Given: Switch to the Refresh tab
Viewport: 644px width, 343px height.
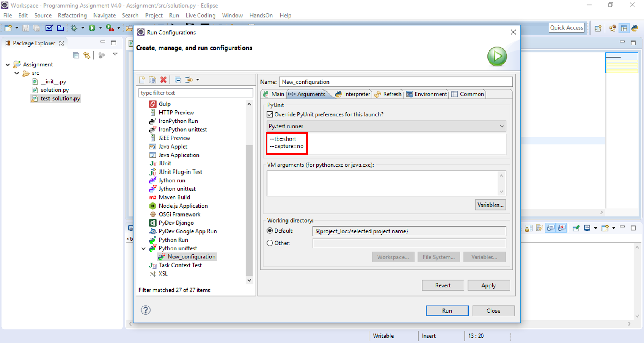Looking at the screenshot, I should [388, 94].
